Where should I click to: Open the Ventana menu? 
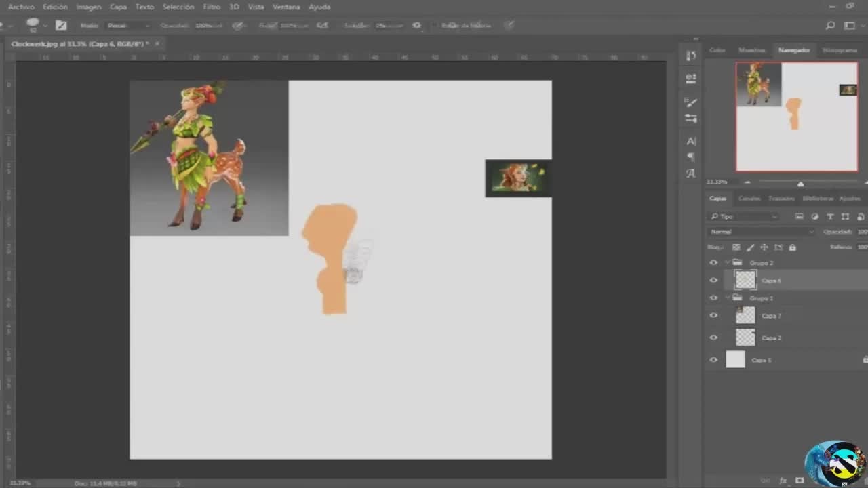click(286, 7)
